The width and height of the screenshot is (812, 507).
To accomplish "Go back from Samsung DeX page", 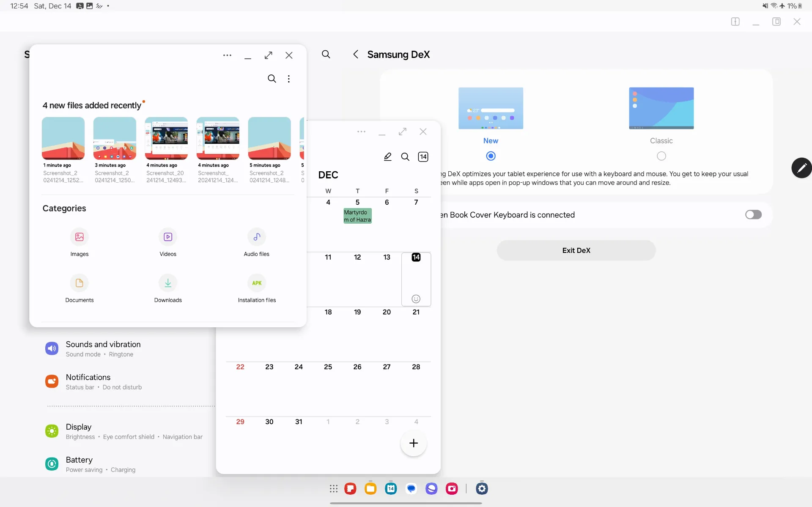I will tap(356, 54).
